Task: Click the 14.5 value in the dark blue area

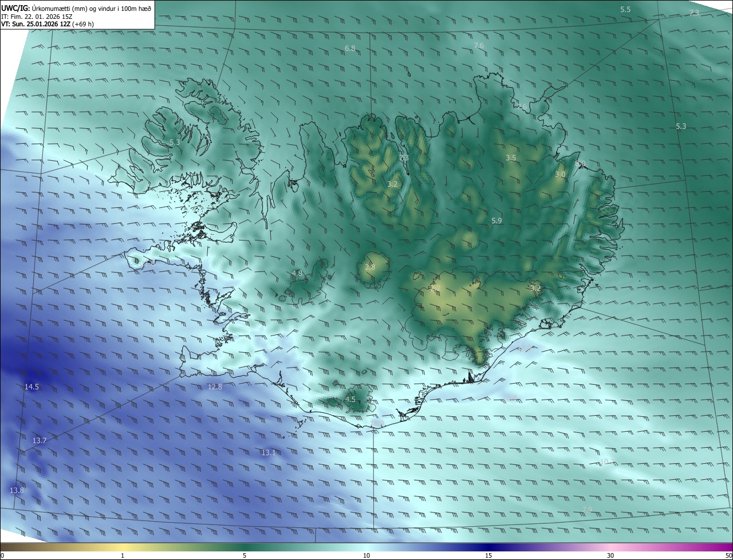Action: [x=31, y=387]
